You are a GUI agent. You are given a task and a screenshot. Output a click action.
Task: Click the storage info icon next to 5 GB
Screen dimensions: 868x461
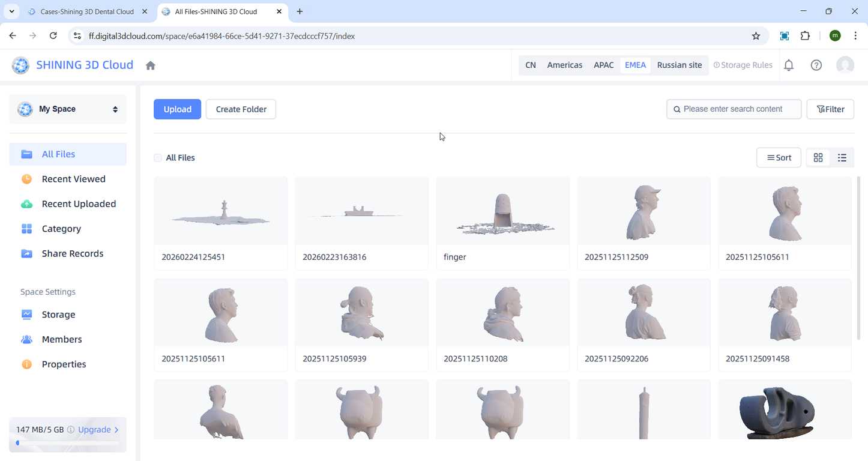pyautogui.click(x=71, y=430)
